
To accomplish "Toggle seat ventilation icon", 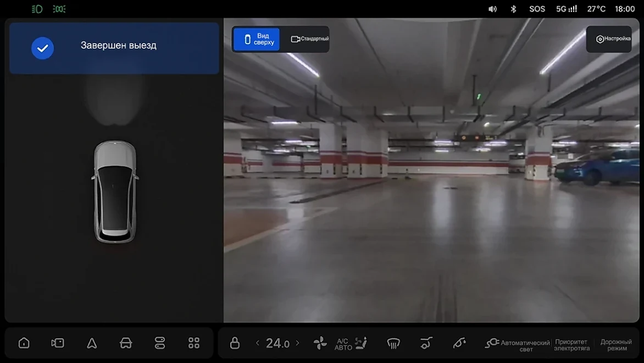I will point(362,343).
